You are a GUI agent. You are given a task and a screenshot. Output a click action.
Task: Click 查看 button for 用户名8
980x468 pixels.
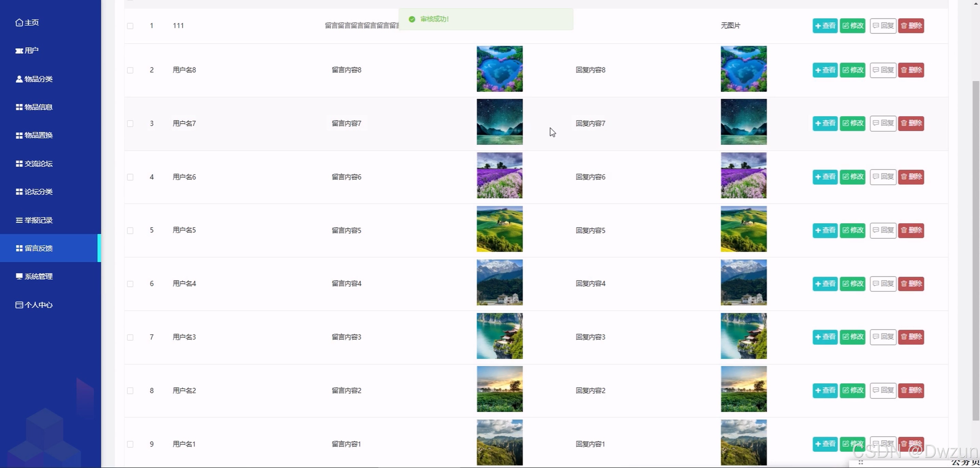coord(825,70)
